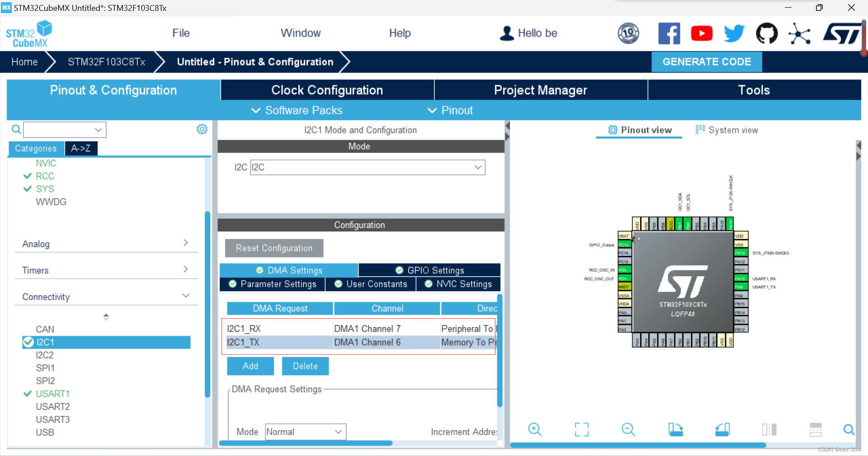Click the category search magnifier icon
Screen dimensions: 868x456
pos(16,130)
